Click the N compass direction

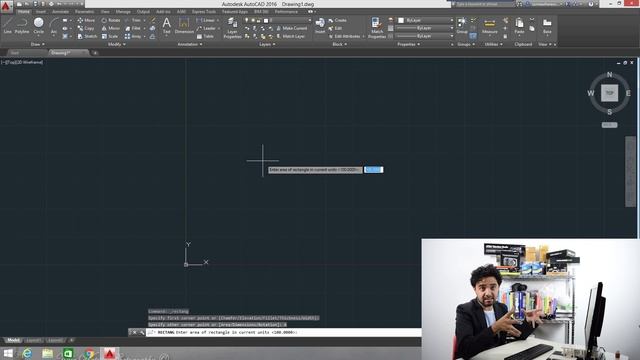pyautogui.click(x=609, y=75)
